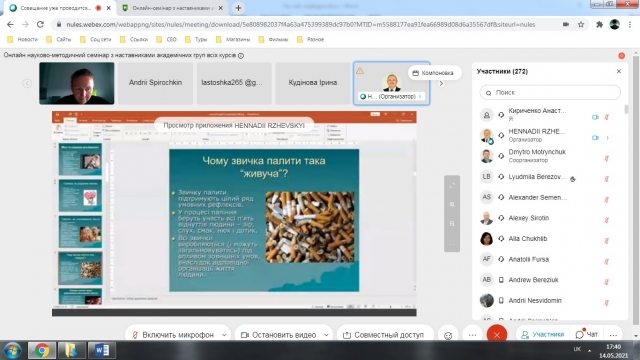The height and width of the screenshot is (360, 640).
Task: Open Chrome from taskbar
Action: click(42, 350)
